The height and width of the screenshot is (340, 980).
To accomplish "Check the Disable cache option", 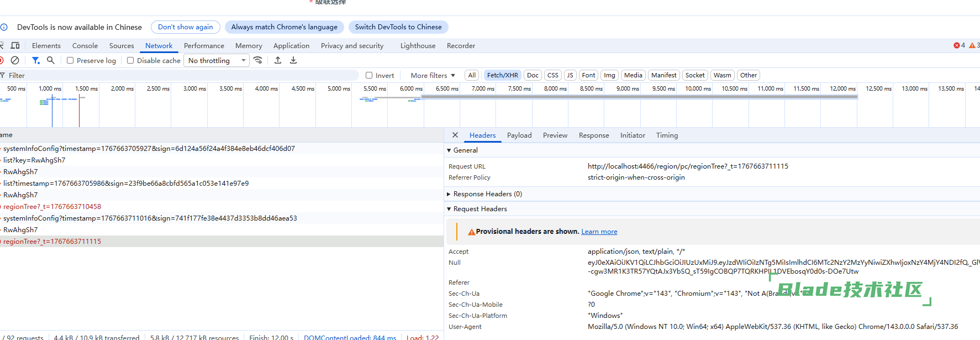I will (x=130, y=60).
